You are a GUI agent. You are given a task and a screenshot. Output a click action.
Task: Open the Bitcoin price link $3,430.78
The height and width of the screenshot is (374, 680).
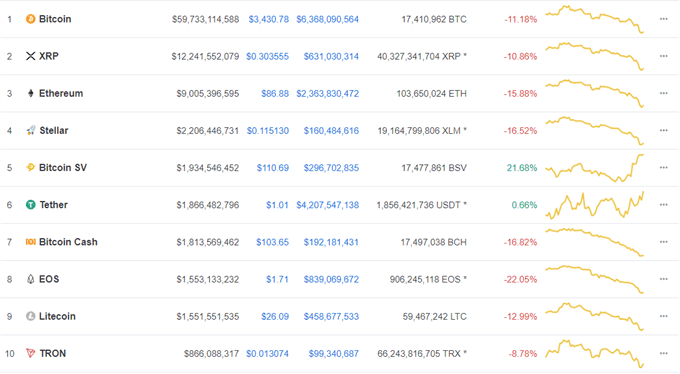click(x=268, y=19)
